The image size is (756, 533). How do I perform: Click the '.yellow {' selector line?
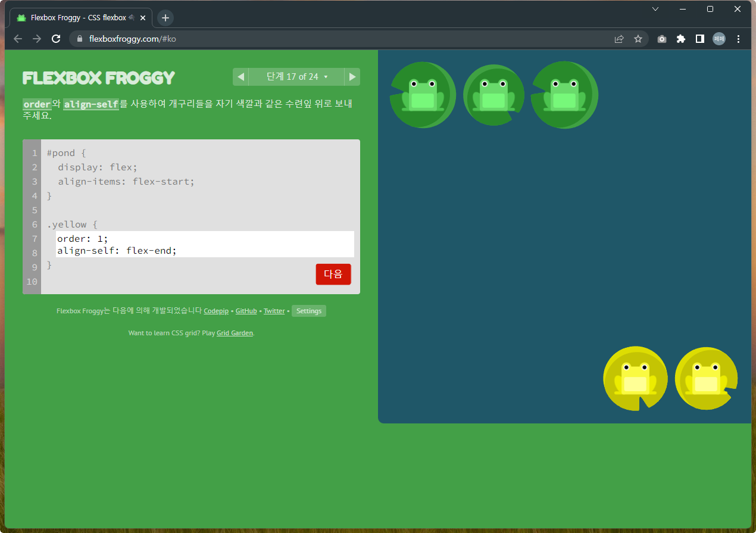[x=72, y=225]
